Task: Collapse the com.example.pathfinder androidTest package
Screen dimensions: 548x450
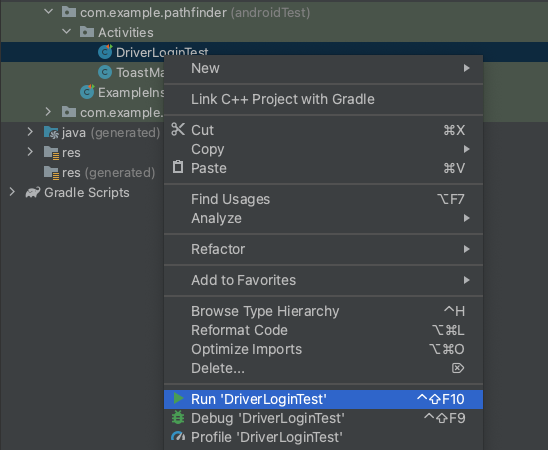Action: (x=49, y=12)
